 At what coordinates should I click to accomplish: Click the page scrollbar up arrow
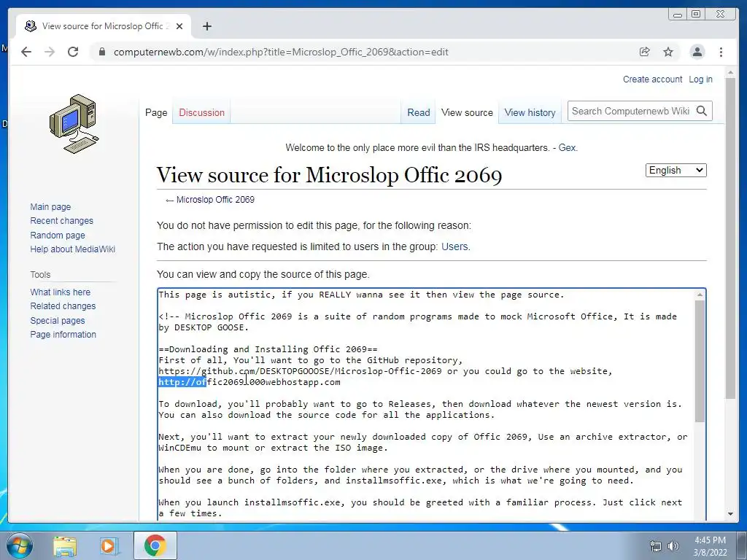pyautogui.click(x=730, y=72)
